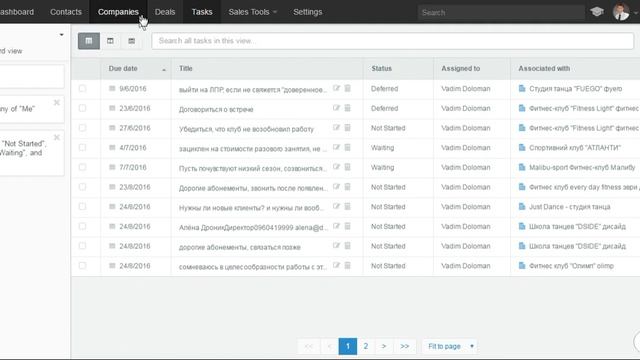Open task дорогие абонементы, связаться позже
Image resolution: width=640 pixels, height=360 pixels.
[x=240, y=247]
